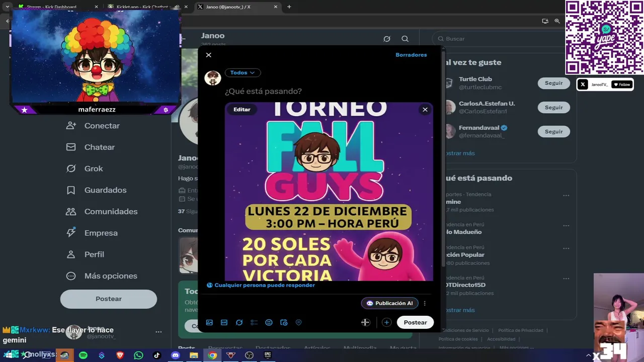Click the sidebar Postear button
Image resolution: width=644 pixels, height=362 pixels.
tap(109, 299)
